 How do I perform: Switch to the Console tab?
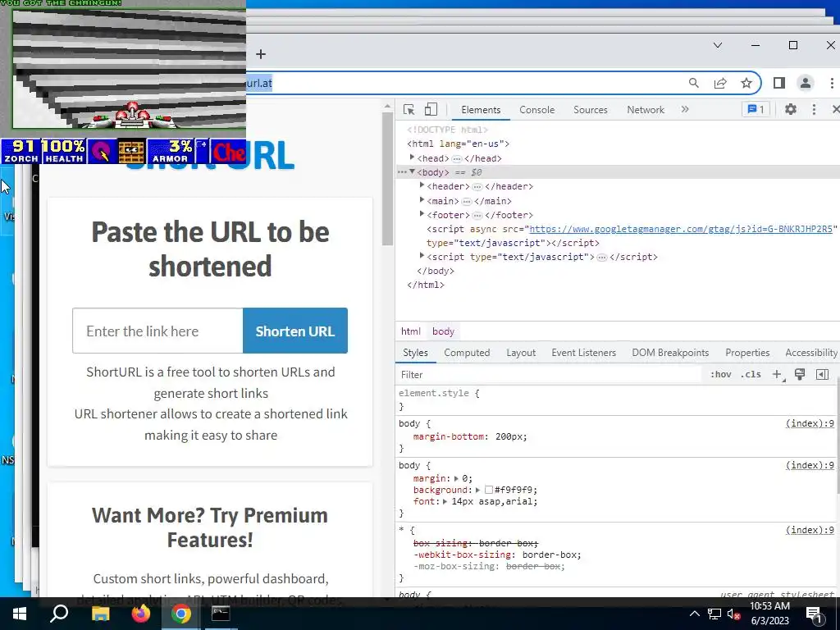pyautogui.click(x=536, y=110)
